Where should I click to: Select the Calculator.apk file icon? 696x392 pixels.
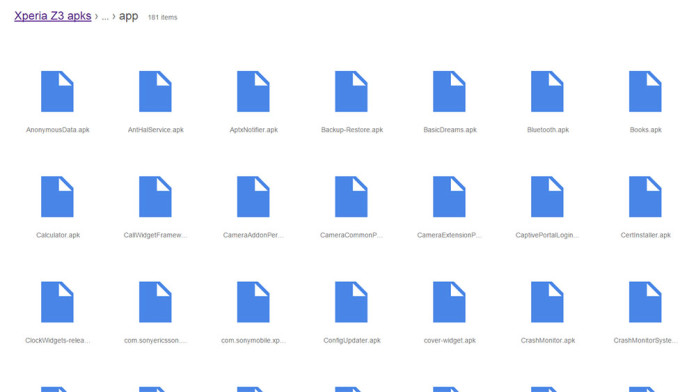pyautogui.click(x=57, y=197)
